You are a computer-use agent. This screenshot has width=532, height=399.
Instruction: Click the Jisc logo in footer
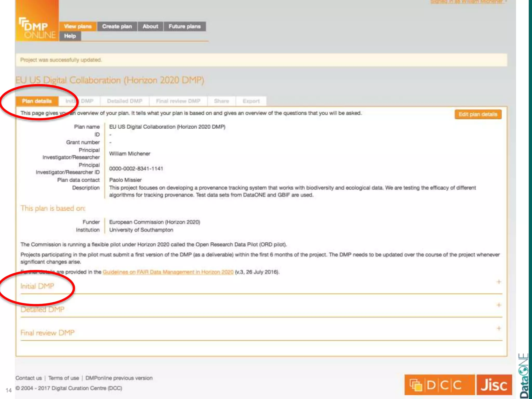coord(494,384)
